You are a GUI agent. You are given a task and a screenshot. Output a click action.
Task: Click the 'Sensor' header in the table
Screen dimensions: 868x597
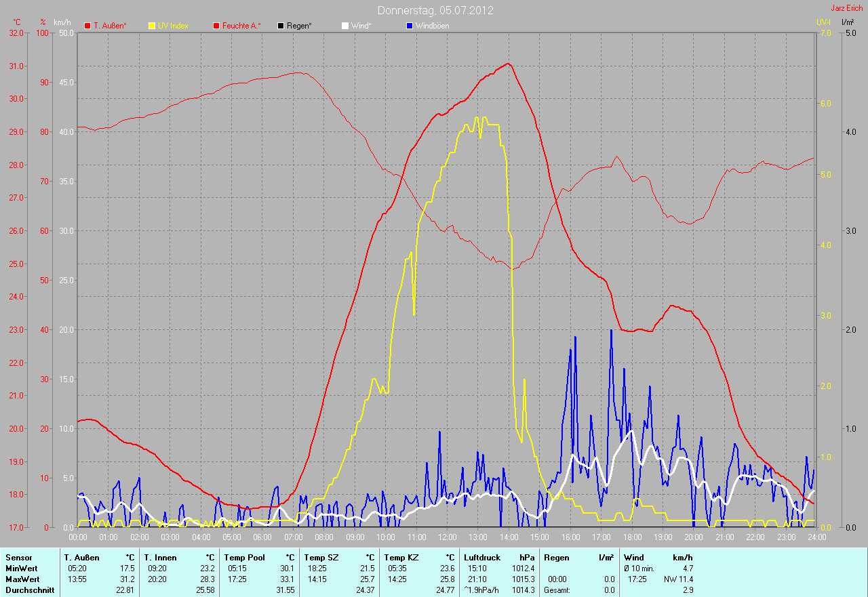click(x=19, y=558)
